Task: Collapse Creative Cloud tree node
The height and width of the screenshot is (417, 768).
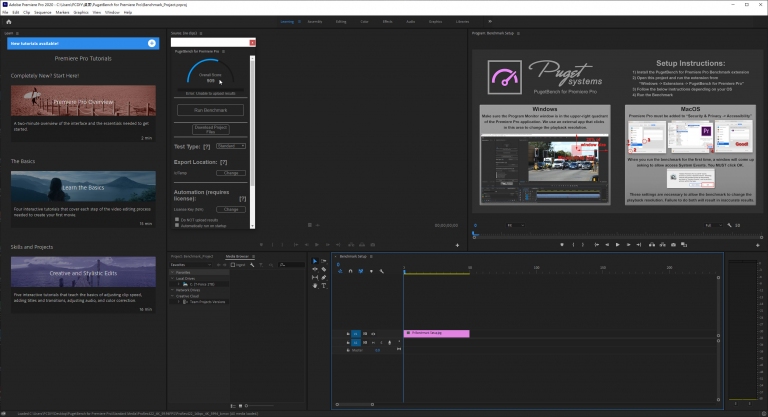Action: pos(172,296)
